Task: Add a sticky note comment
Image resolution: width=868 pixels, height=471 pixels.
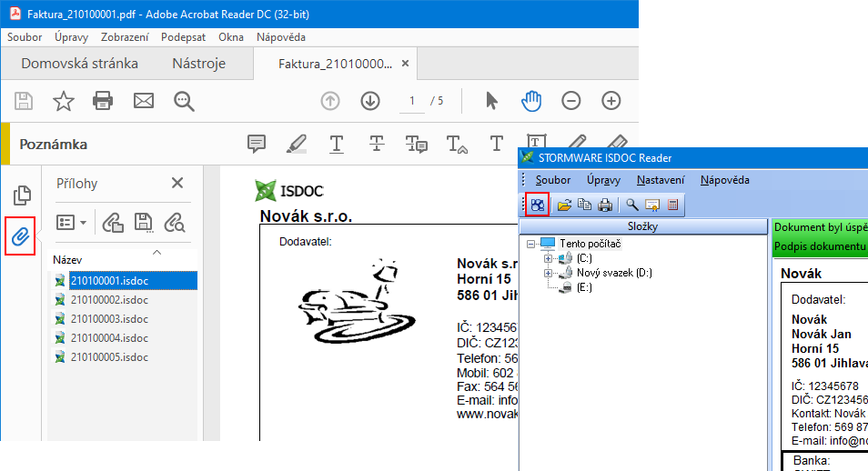Action: [x=257, y=144]
